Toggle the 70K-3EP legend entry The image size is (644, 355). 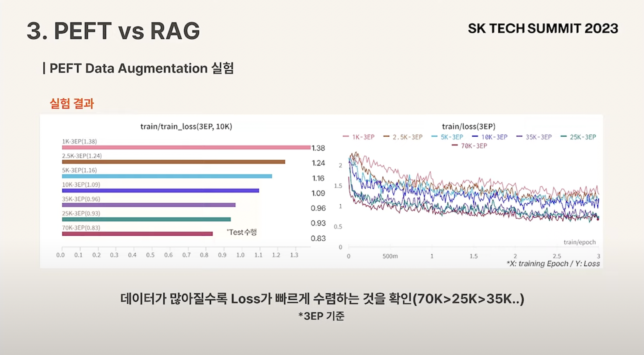click(470, 146)
